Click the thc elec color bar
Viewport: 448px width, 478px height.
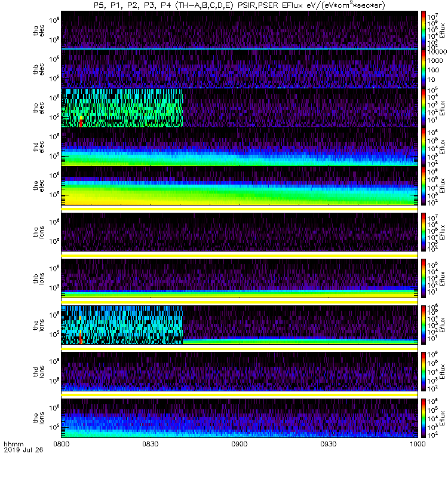coord(424,108)
